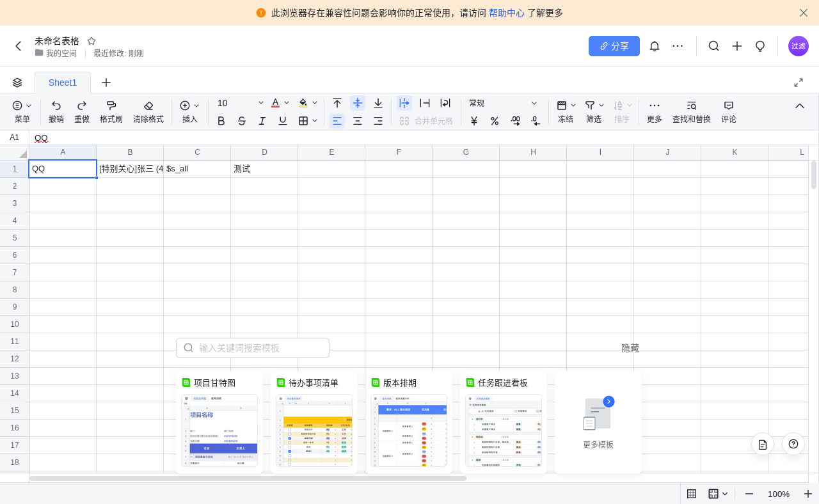Open the 任务跟进看板 template
This screenshot has width=819, height=504.
[504, 422]
